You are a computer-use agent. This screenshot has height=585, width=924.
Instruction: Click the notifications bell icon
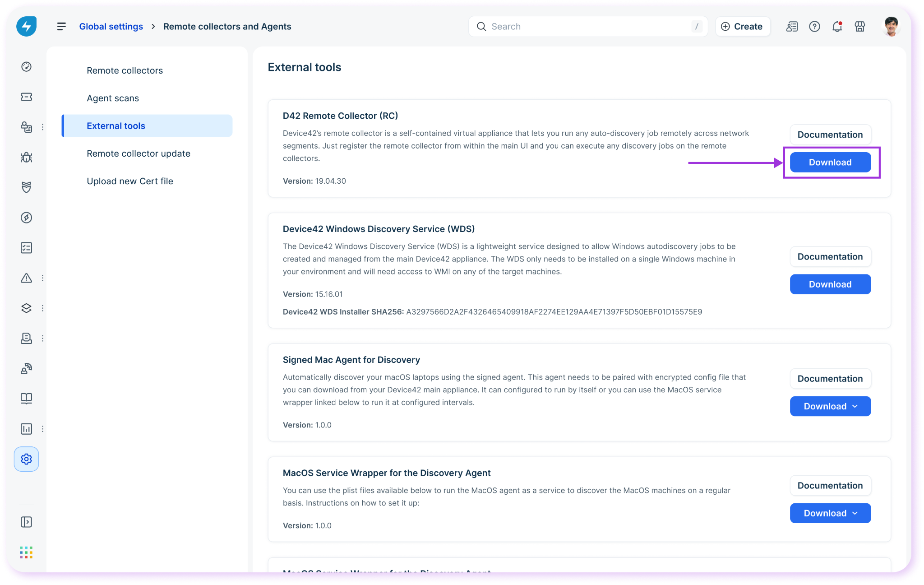(837, 27)
